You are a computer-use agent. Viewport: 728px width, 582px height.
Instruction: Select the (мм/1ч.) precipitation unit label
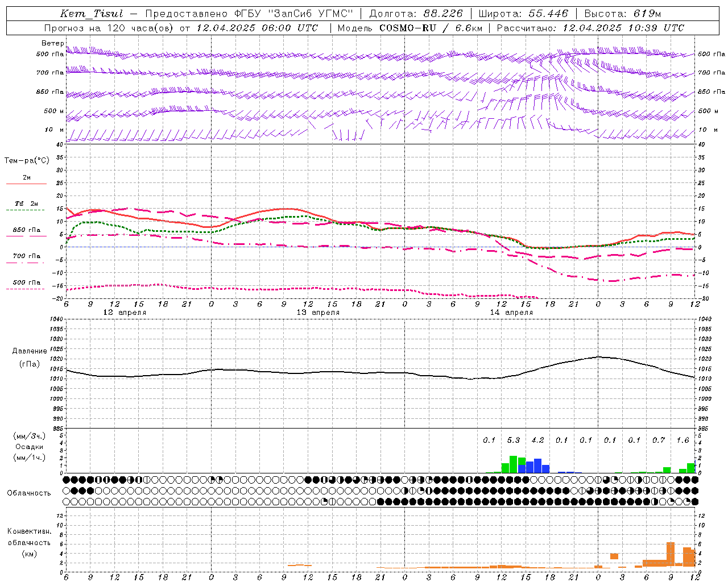click(30, 458)
